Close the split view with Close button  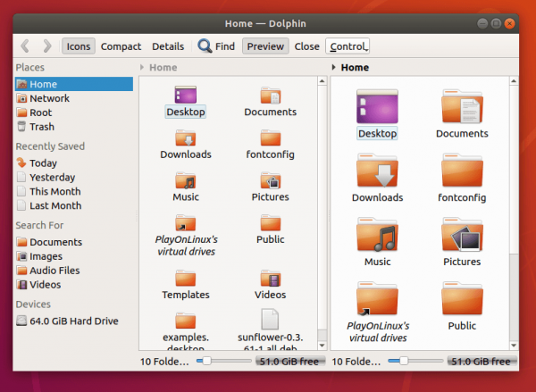pos(306,46)
